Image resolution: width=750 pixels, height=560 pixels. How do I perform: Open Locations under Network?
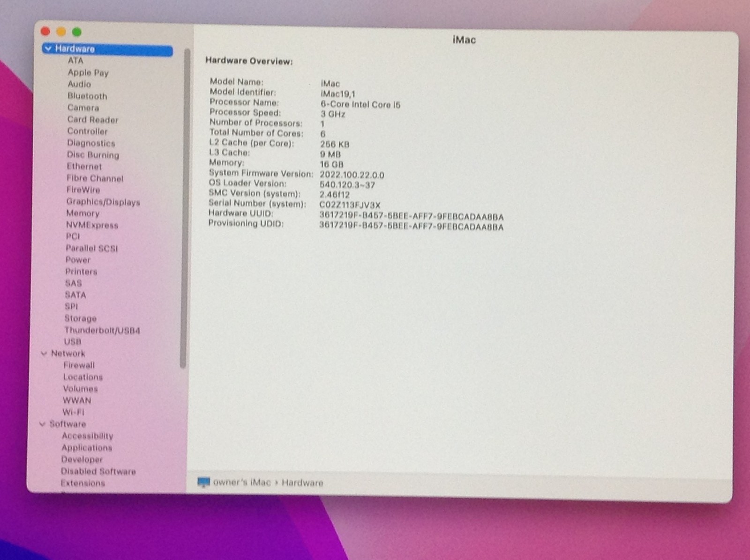pyautogui.click(x=83, y=377)
